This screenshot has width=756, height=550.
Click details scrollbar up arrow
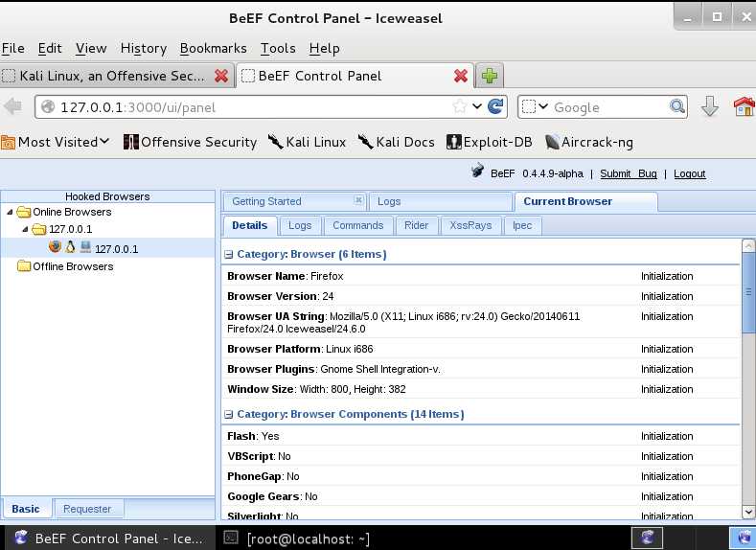pos(748,246)
